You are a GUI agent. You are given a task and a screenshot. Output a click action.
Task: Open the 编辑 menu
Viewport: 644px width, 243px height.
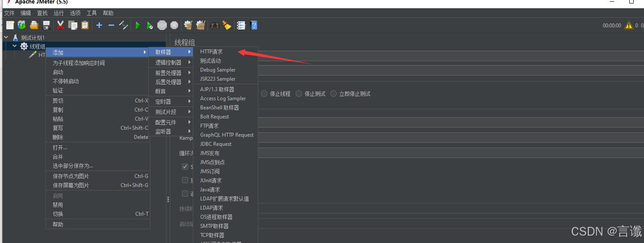26,13
